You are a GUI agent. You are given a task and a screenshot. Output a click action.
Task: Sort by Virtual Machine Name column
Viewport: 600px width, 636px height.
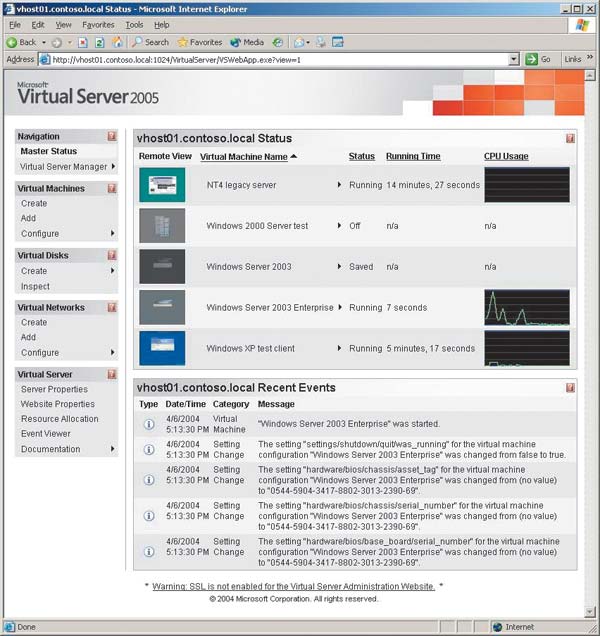[244, 157]
